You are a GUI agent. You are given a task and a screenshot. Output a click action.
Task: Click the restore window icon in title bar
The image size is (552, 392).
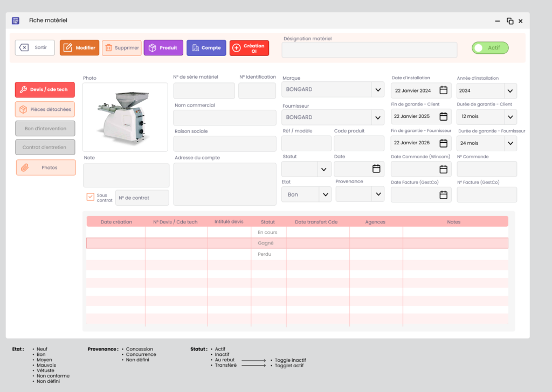click(x=510, y=21)
